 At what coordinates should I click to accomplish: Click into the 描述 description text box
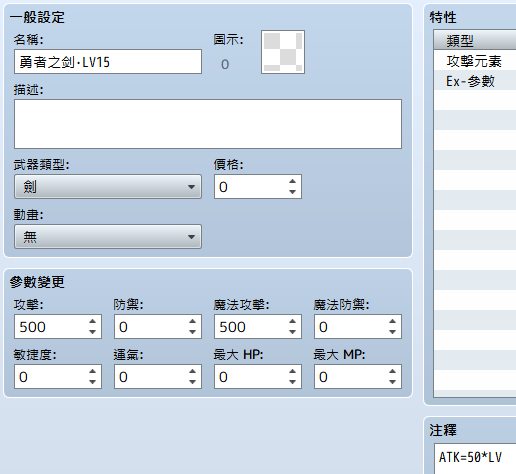point(208,124)
